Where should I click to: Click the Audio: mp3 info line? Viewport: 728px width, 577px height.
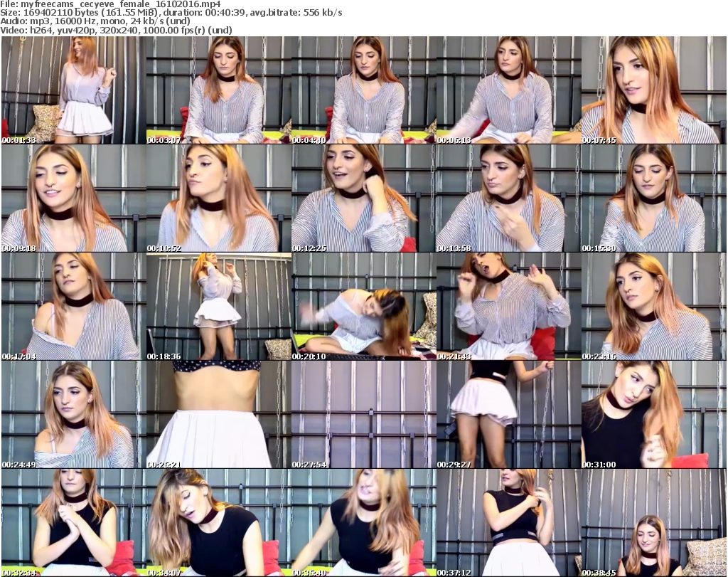[x=95, y=21]
